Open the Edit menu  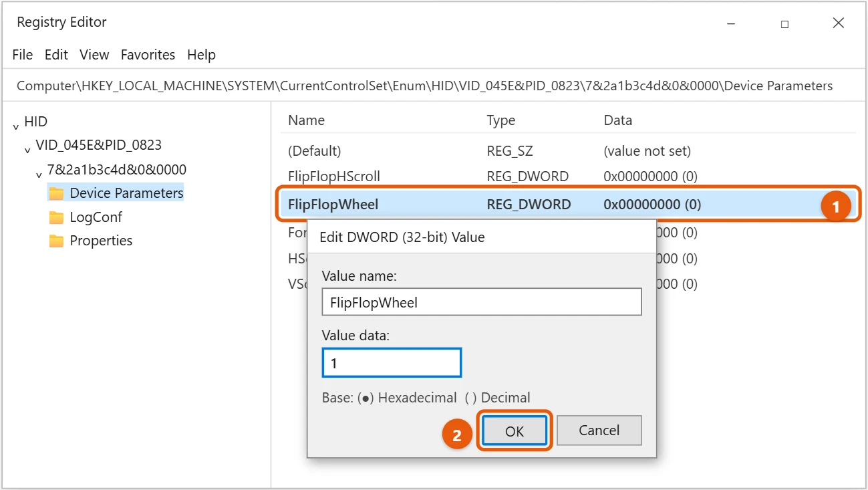[56, 55]
